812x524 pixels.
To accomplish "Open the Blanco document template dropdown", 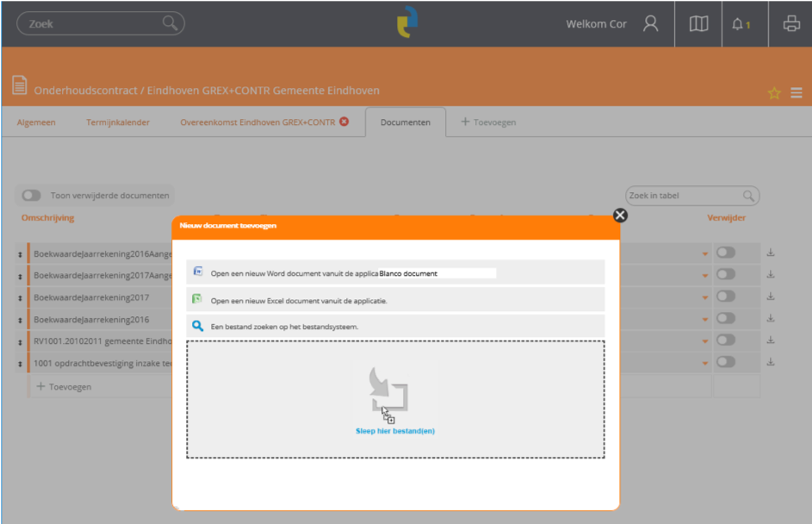I will point(437,273).
